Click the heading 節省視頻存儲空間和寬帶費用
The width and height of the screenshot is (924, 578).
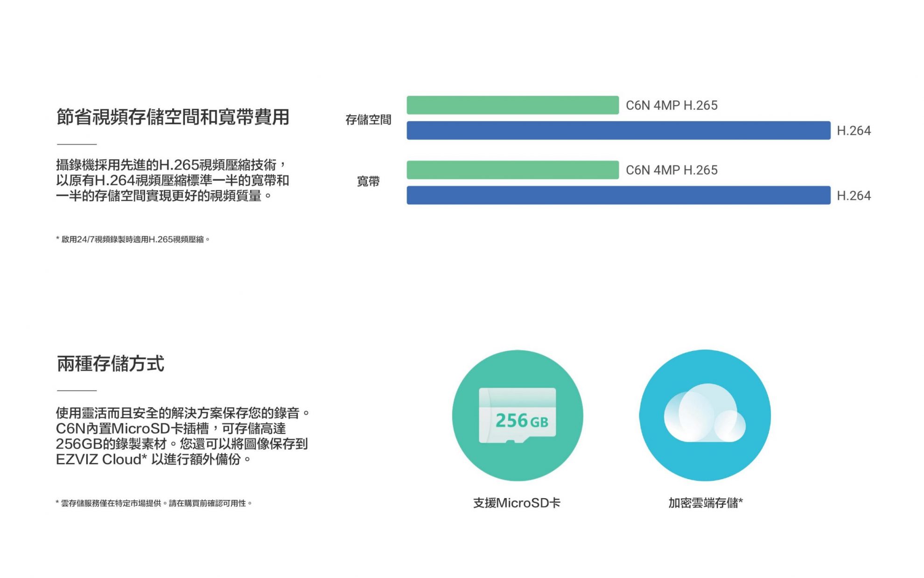tap(173, 117)
